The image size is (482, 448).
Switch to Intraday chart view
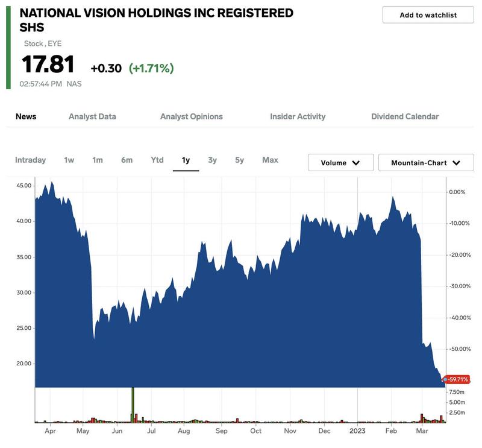click(x=31, y=161)
